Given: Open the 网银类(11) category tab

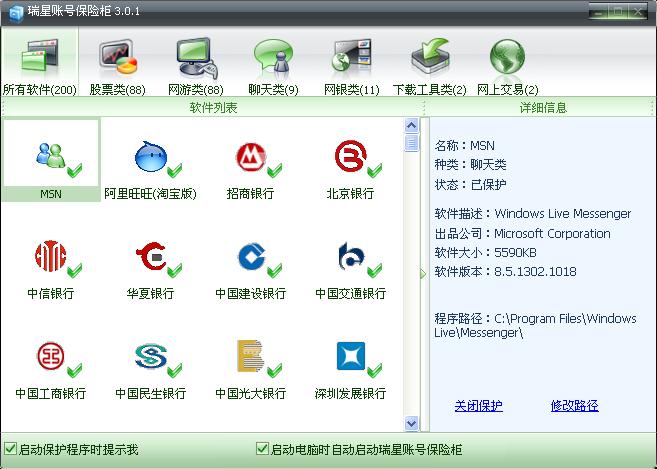Looking at the screenshot, I should [x=352, y=66].
